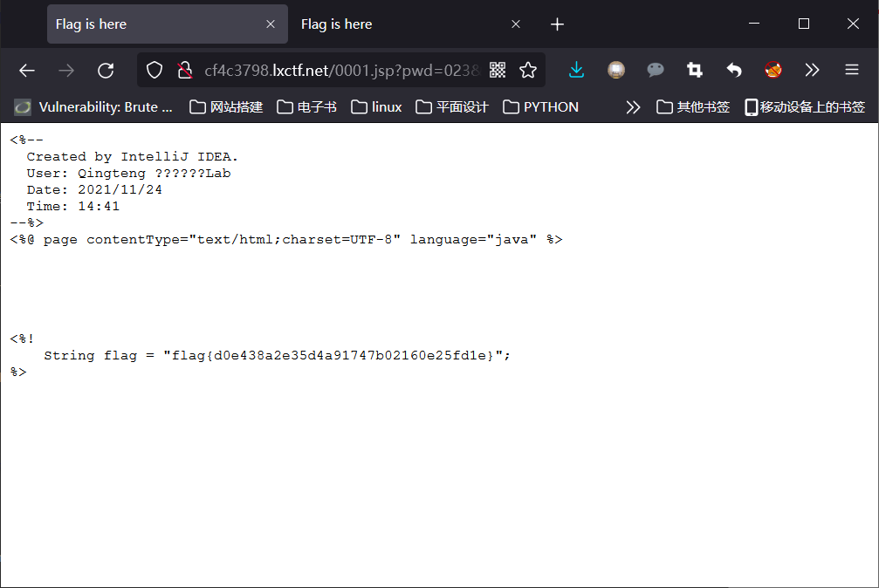Show more bookmarks overflow chevron
Image resolution: width=879 pixels, height=588 pixels.
pyautogui.click(x=633, y=107)
